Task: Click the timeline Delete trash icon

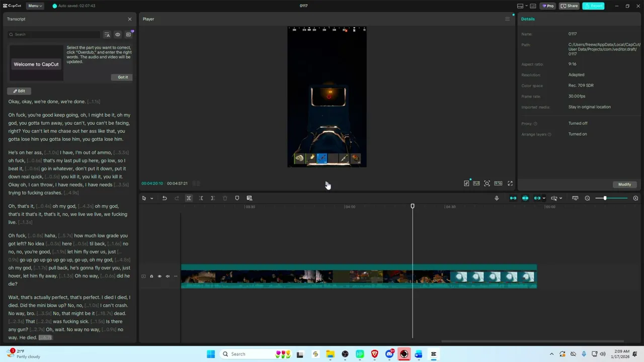Action: pyautogui.click(x=225, y=198)
